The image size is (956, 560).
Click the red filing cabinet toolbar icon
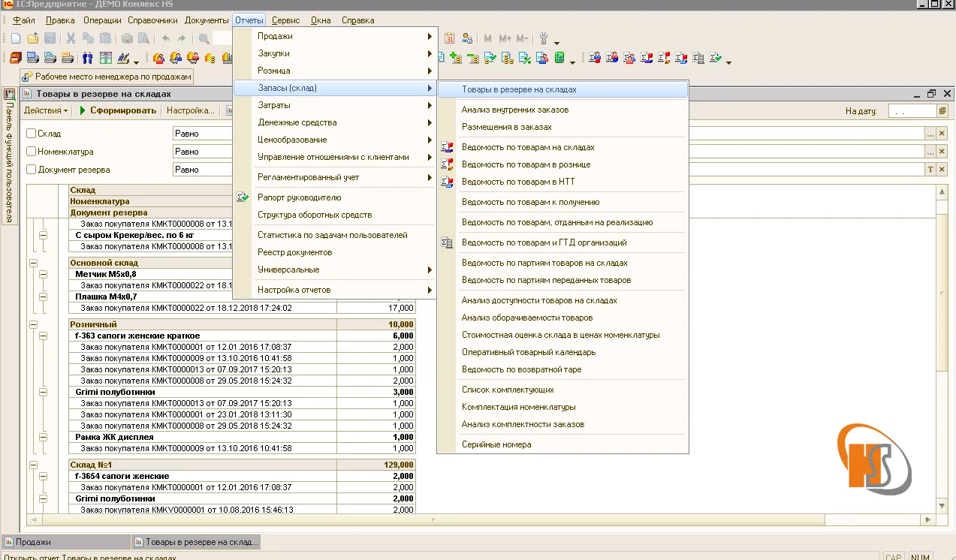point(16,58)
